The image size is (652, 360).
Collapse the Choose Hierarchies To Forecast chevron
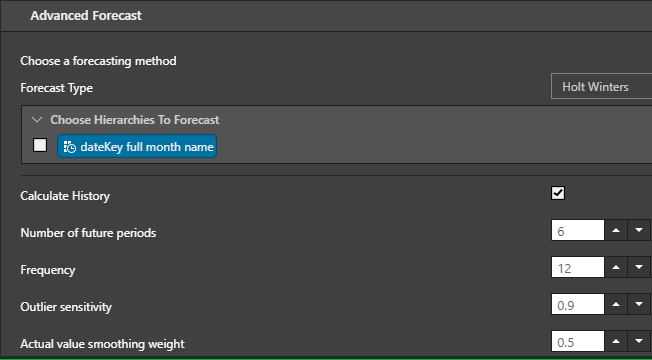click(37, 120)
